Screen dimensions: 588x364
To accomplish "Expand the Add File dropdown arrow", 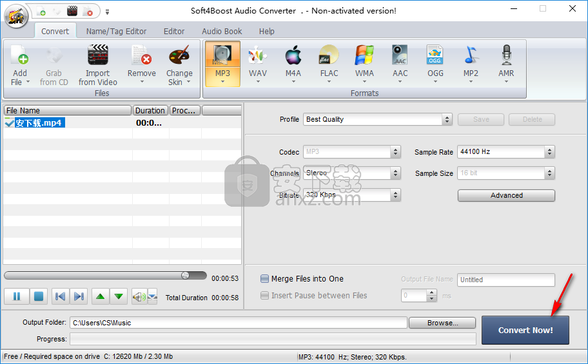I will 28,82.
